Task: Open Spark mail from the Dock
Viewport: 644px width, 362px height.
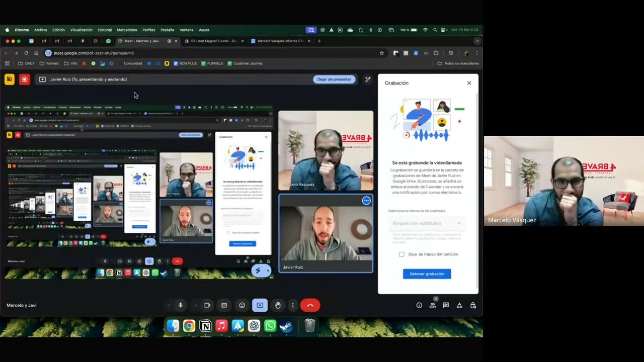Action: click(237, 326)
